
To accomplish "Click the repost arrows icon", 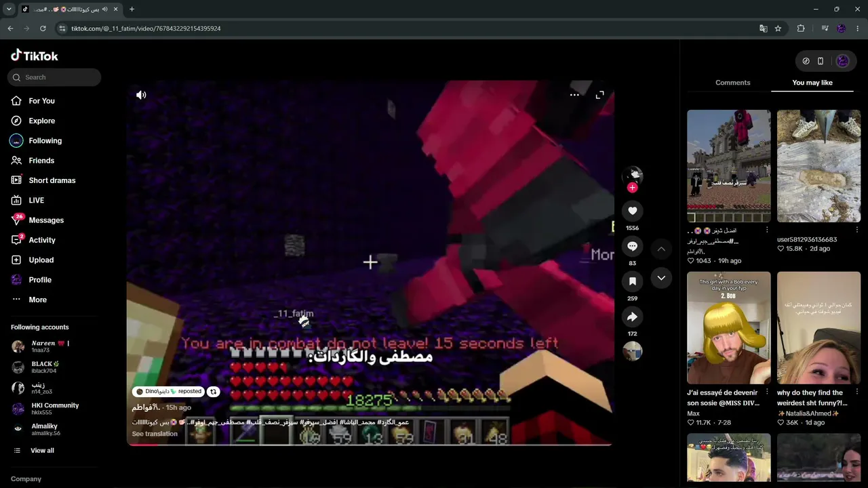I will point(213,392).
